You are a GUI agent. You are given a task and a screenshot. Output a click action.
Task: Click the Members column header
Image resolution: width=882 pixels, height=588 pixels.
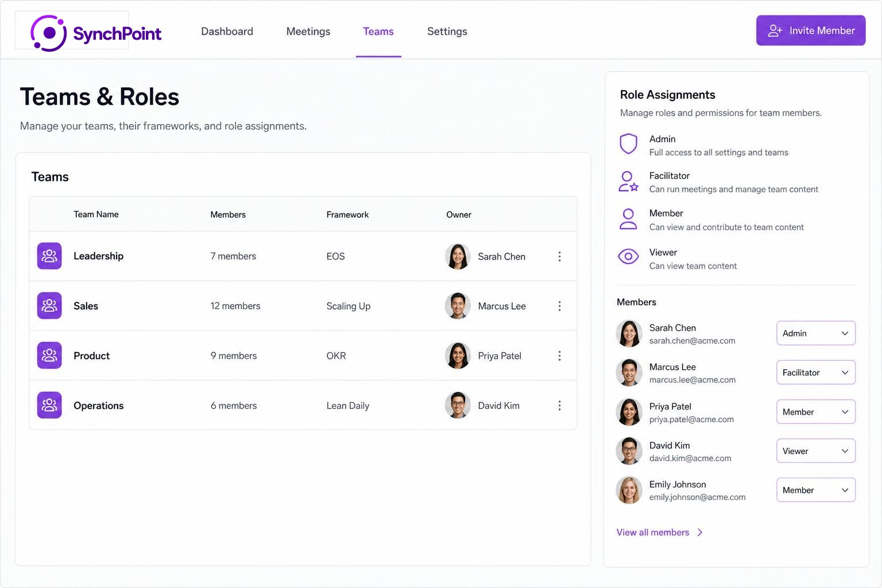[228, 215]
